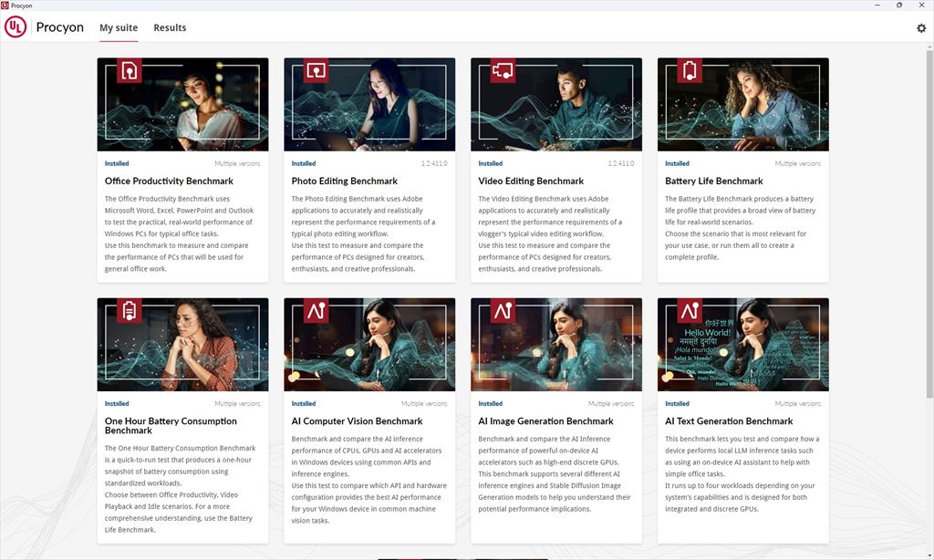Click the Procyon title bar app icon
The width and height of the screenshot is (934, 560).
point(5,5)
